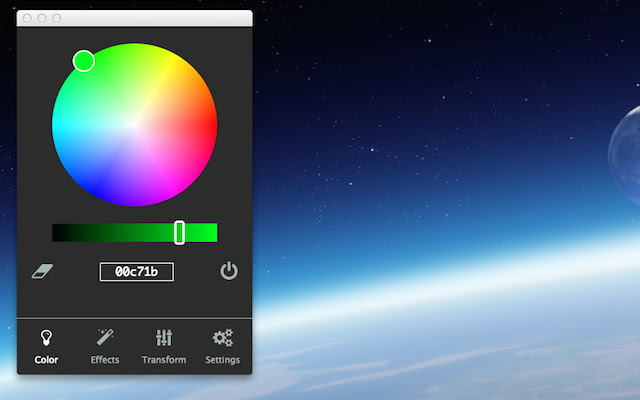This screenshot has height=400, width=640.
Task: Click the hex color field 00c71b
Action: click(137, 272)
